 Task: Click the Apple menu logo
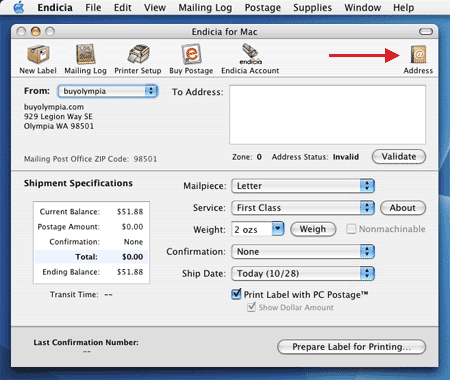(19, 7)
